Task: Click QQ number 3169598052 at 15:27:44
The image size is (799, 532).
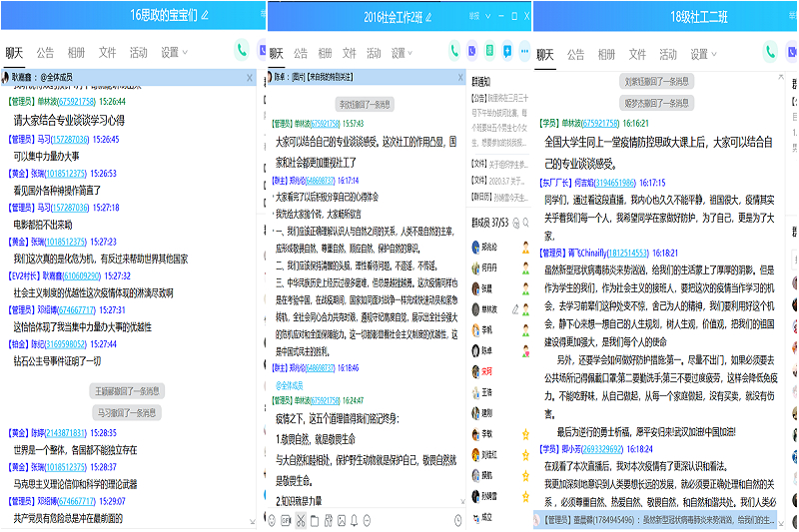Action: (66, 344)
